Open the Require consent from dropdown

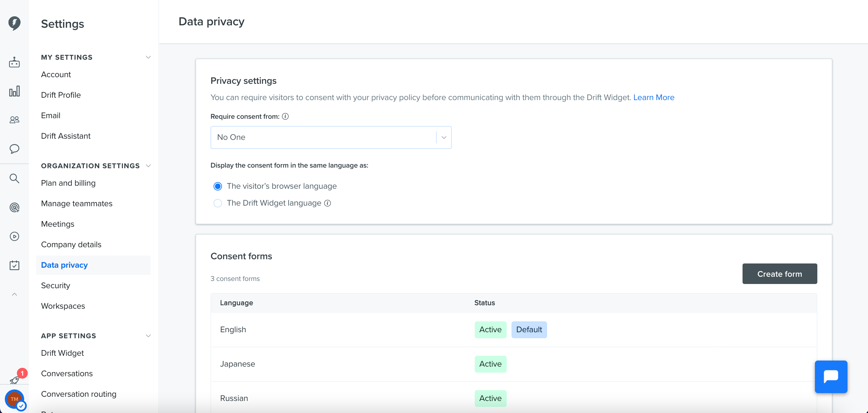(331, 137)
